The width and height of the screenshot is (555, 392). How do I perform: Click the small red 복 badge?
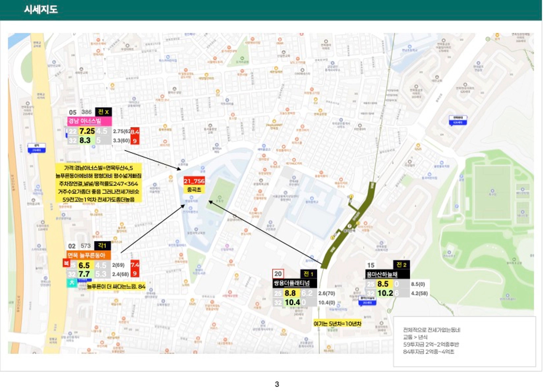[x=66, y=263]
